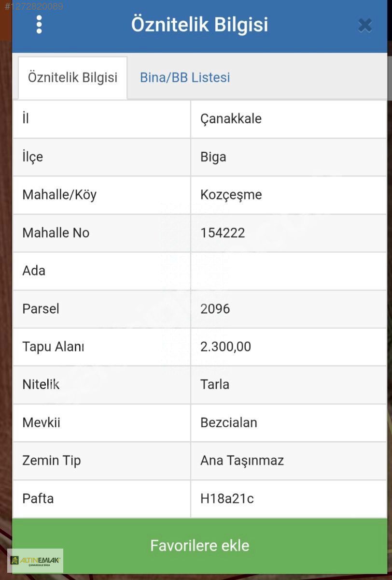This screenshot has width=392, height=580.
Task: Select Pafta value H18a21c
Action: pyautogui.click(x=227, y=498)
